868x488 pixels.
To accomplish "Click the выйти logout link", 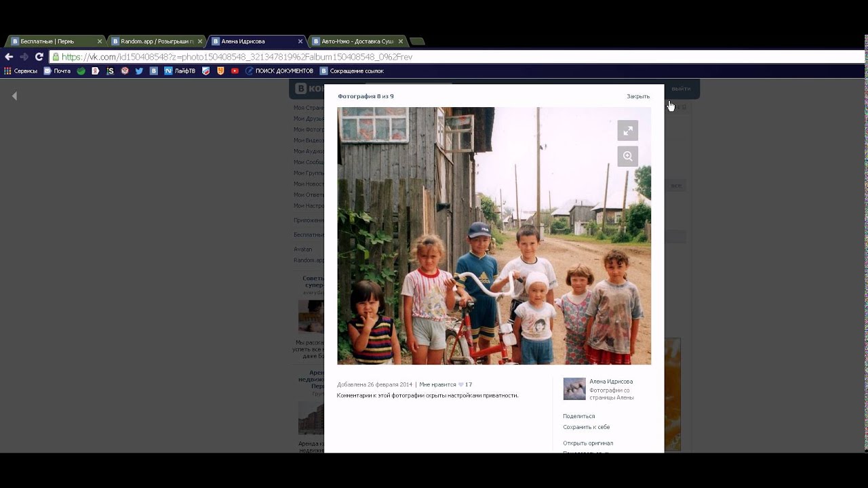I will point(681,89).
